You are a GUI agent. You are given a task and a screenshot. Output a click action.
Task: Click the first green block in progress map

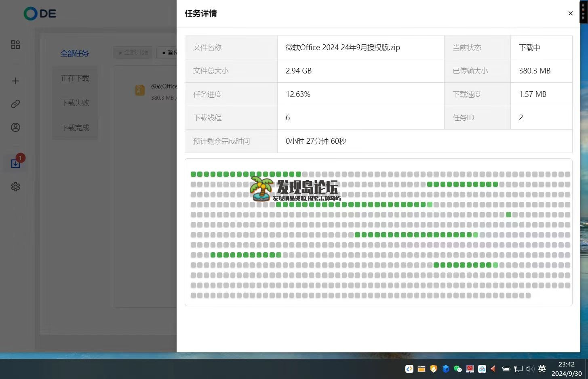point(193,174)
